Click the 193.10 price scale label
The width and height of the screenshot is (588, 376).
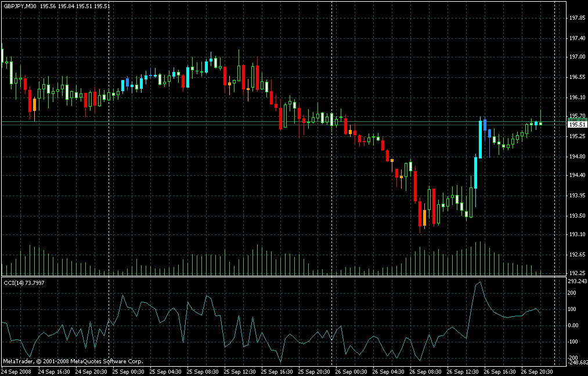tap(576, 235)
